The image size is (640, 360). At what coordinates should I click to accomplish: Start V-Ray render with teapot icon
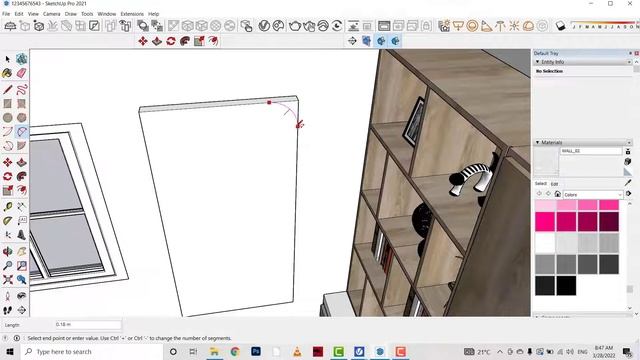[295, 26]
